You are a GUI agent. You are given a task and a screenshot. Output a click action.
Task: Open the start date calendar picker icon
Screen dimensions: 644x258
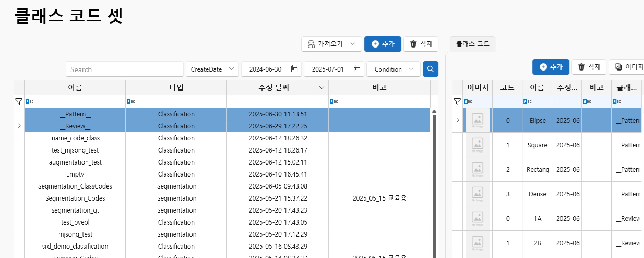point(294,69)
